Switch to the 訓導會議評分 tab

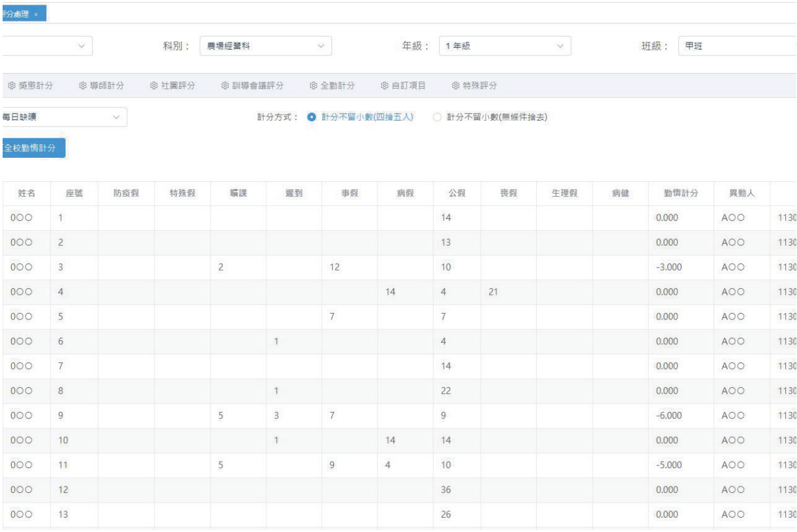(x=252, y=85)
